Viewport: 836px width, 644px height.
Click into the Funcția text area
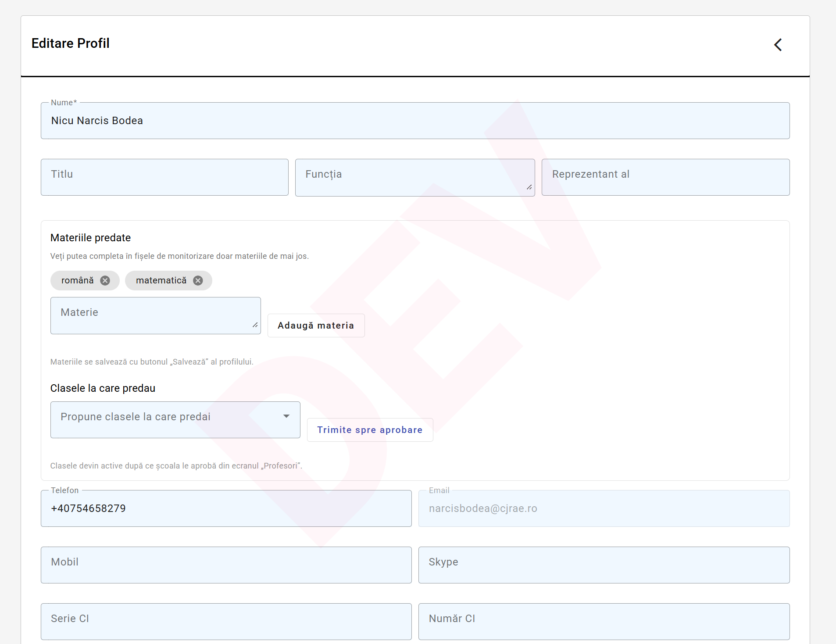(x=415, y=177)
